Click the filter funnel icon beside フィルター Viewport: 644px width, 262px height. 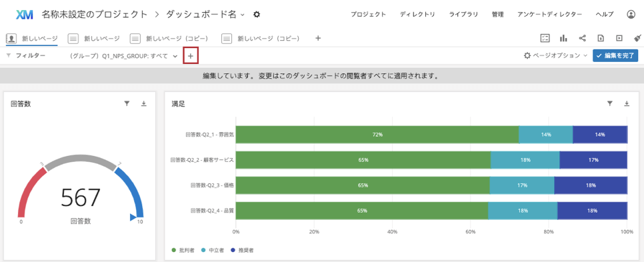click(x=9, y=55)
